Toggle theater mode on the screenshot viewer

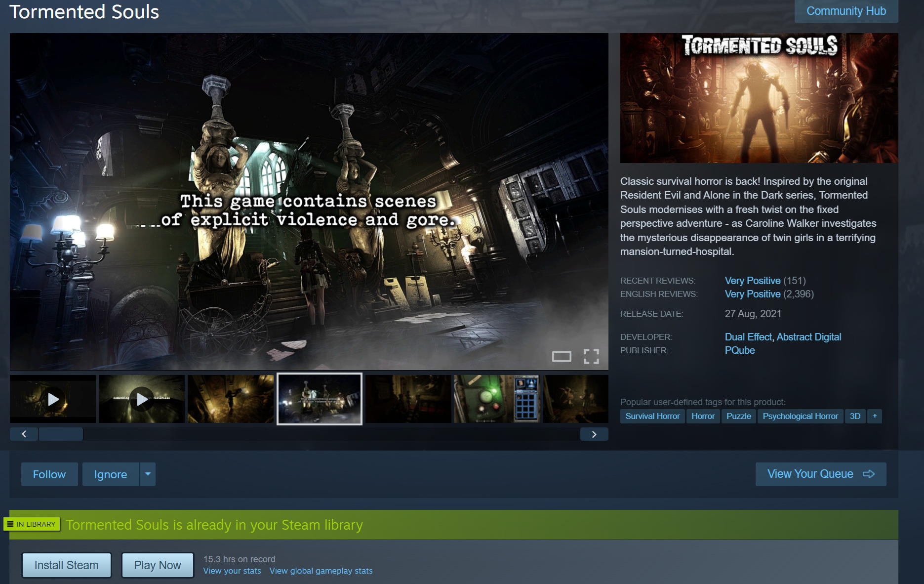click(x=562, y=356)
